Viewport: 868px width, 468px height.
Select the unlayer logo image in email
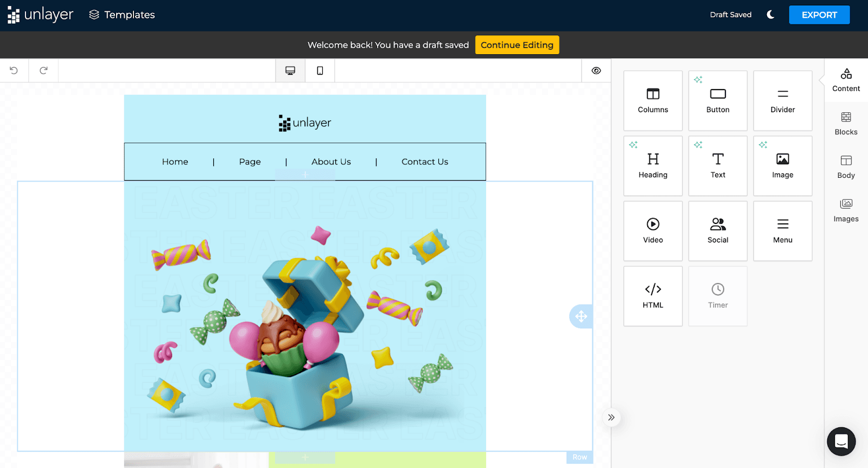pyautogui.click(x=305, y=123)
